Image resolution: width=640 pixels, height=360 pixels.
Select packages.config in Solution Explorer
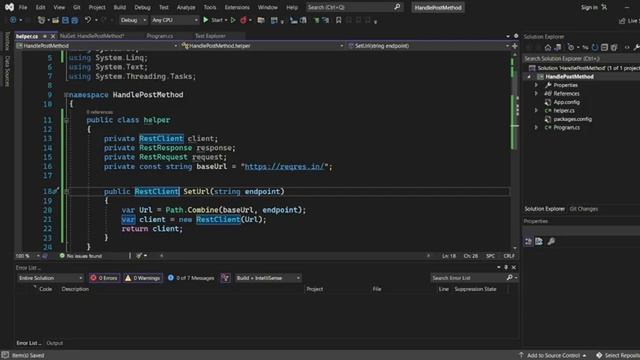pyautogui.click(x=572, y=119)
